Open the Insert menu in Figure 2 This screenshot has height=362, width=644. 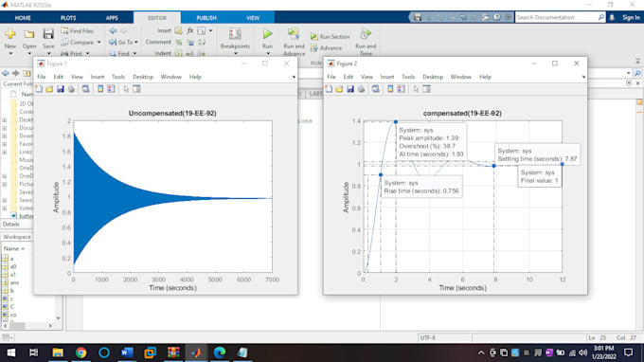click(387, 77)
